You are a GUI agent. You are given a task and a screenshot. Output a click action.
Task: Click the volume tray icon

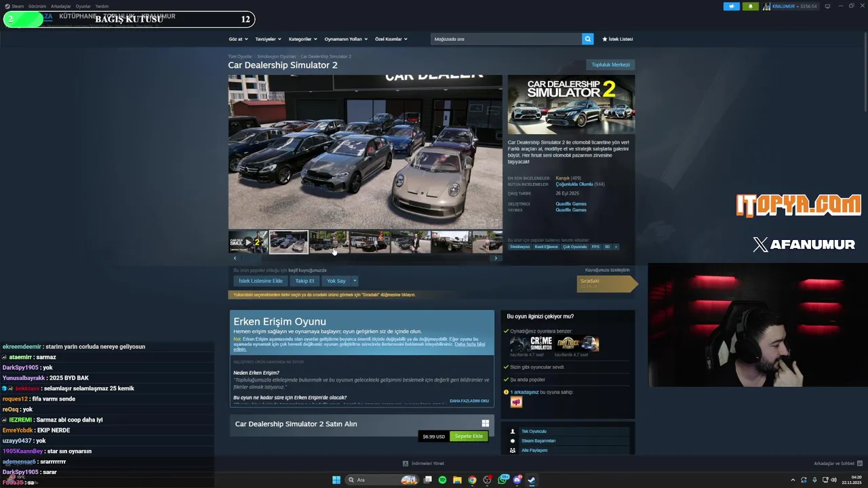tap(833, 480)
